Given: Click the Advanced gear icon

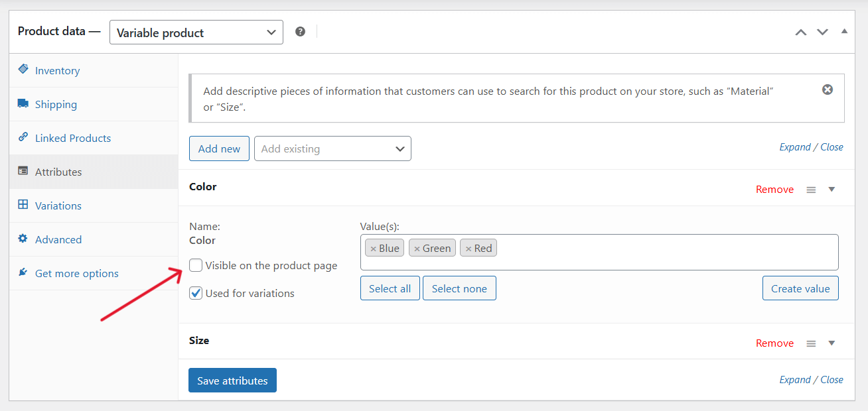Looking at the screenshot, I should pyautogui.click(x=22, y=239).
